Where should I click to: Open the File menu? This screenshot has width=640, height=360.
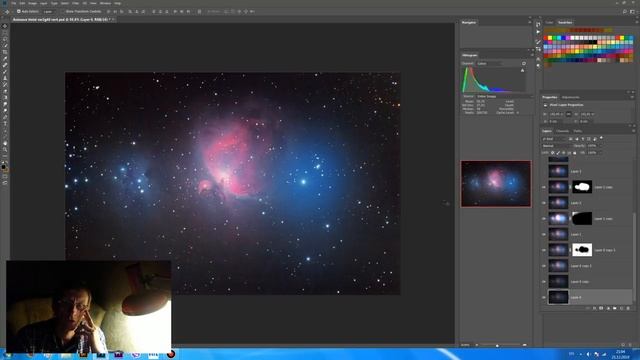14,3
